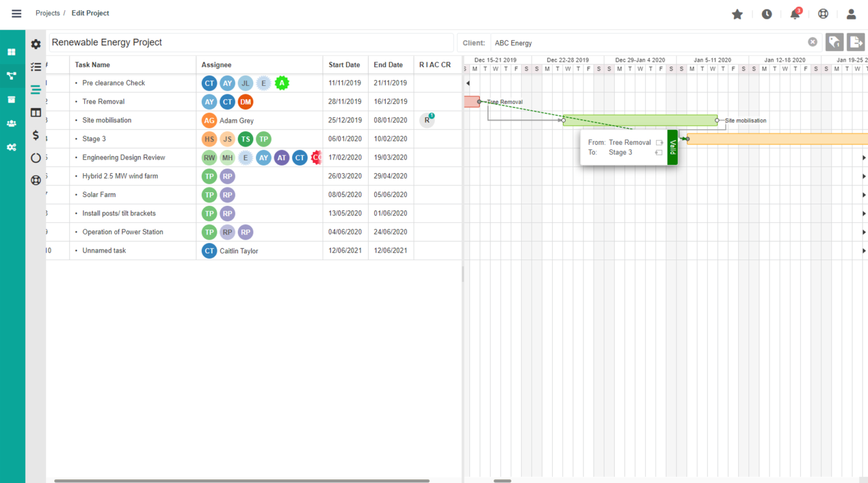Click the left scroll arrow on the Gantt timeline
This screenshot has height=483, width=868.
467,83
